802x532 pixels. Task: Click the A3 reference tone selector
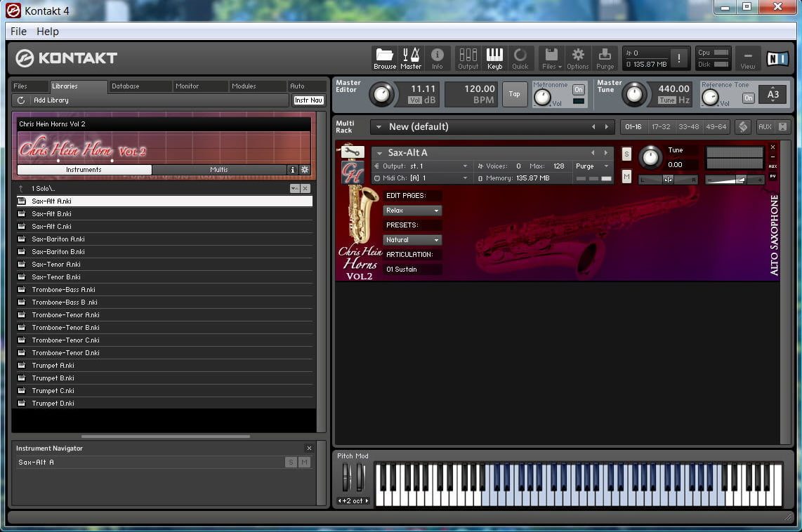click(773, 94)
